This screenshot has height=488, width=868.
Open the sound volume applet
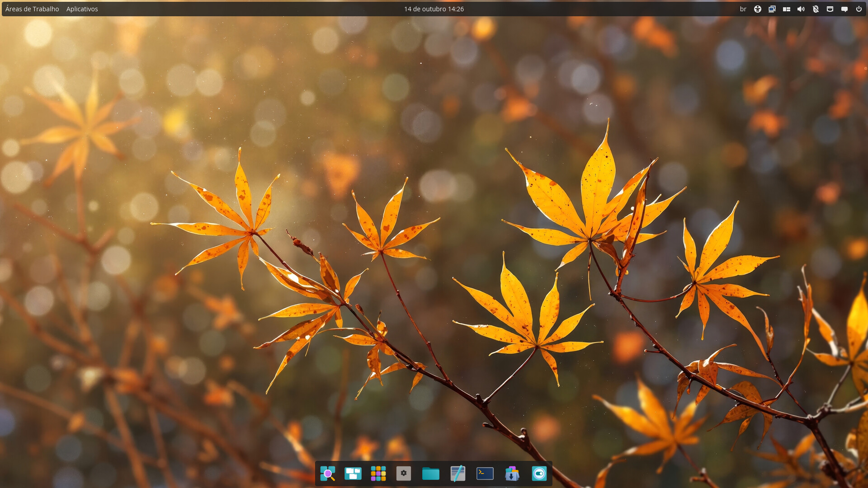tap(801, 9)
